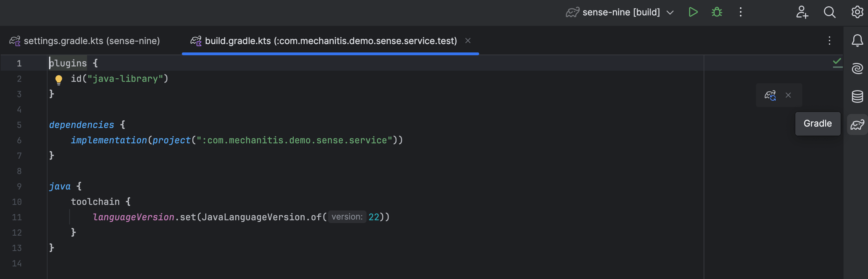Click the 'project' function call

(171, 140)
